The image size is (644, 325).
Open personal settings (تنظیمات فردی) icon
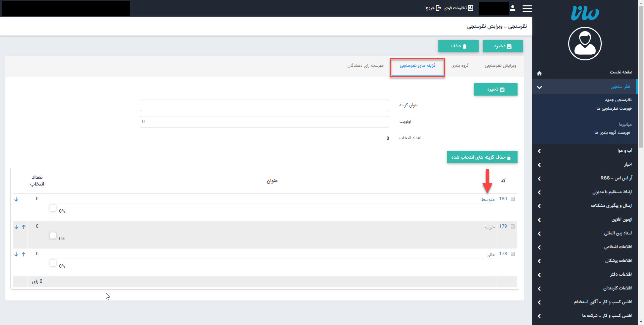tap(471, 8)
